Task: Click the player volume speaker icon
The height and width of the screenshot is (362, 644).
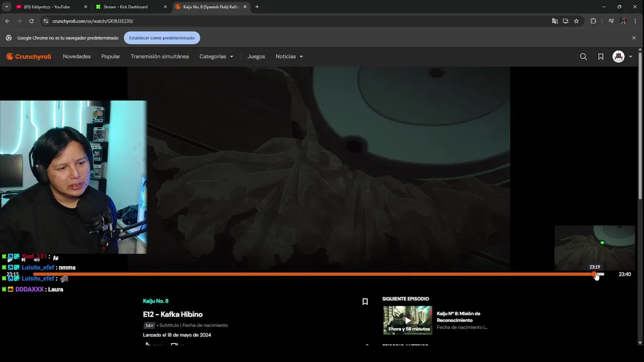Action: click(37, 260)
